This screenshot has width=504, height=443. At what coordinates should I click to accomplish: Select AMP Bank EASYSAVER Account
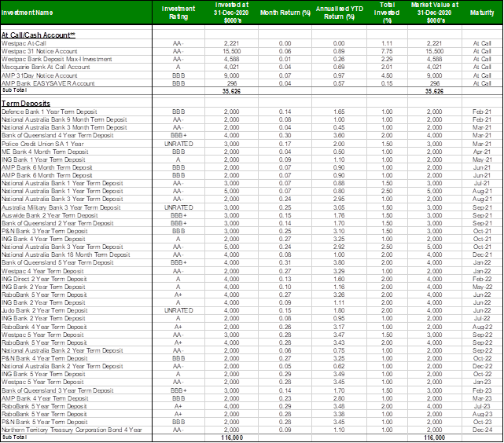[48, 83]
